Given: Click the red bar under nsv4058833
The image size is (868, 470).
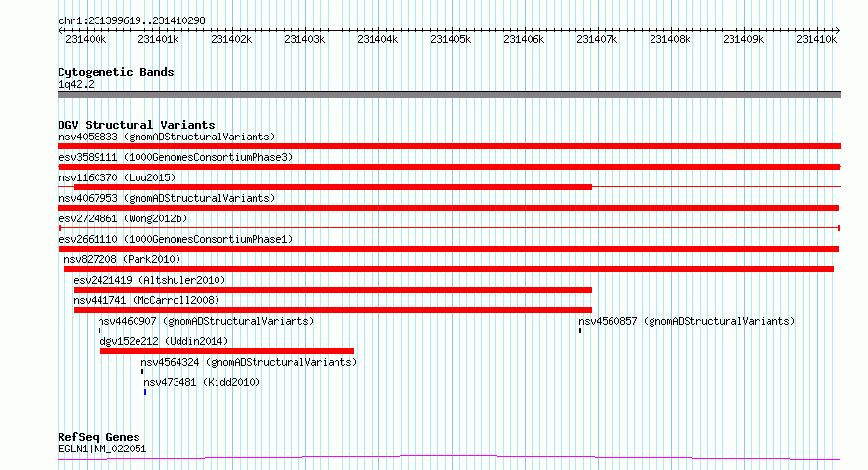Looking at the screenshot, I should coord(449,146).
